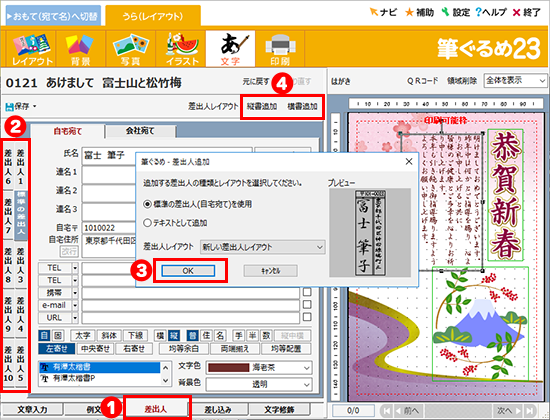Go to previous record with 前へ
The width and height of the screenshot is (550, 420).
[x=408, y=410]
